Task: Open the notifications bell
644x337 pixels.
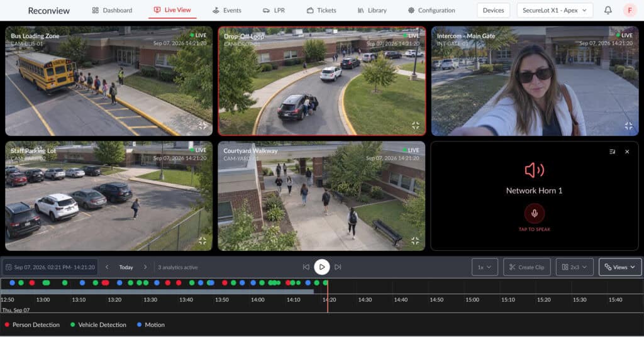Action: (x=608, y=10)
